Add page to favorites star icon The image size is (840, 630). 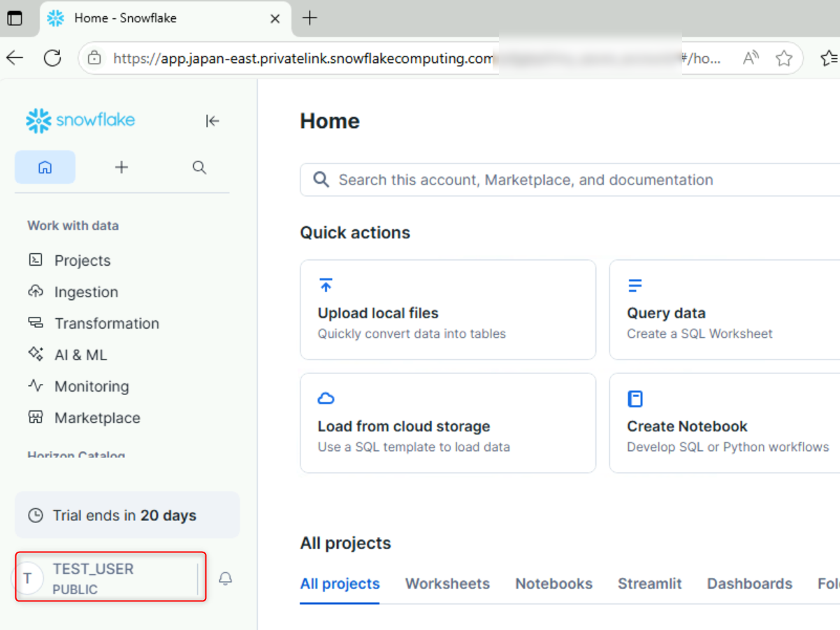click(784, 58)
